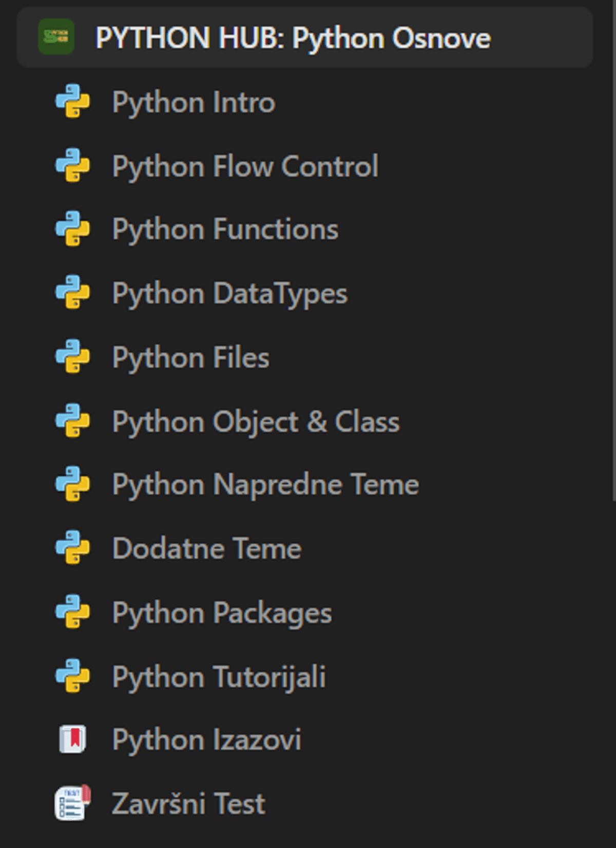Navigate to Python Izazovi

[x=206, y=740]
